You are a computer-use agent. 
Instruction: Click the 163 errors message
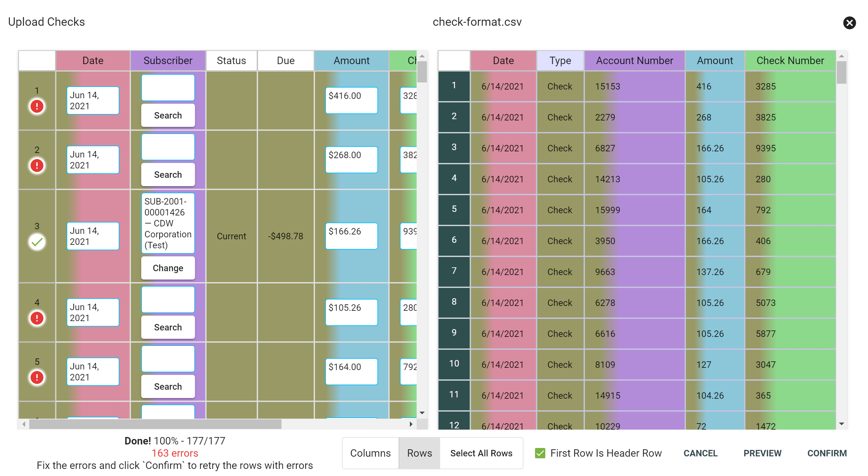[x=175, y=453]
